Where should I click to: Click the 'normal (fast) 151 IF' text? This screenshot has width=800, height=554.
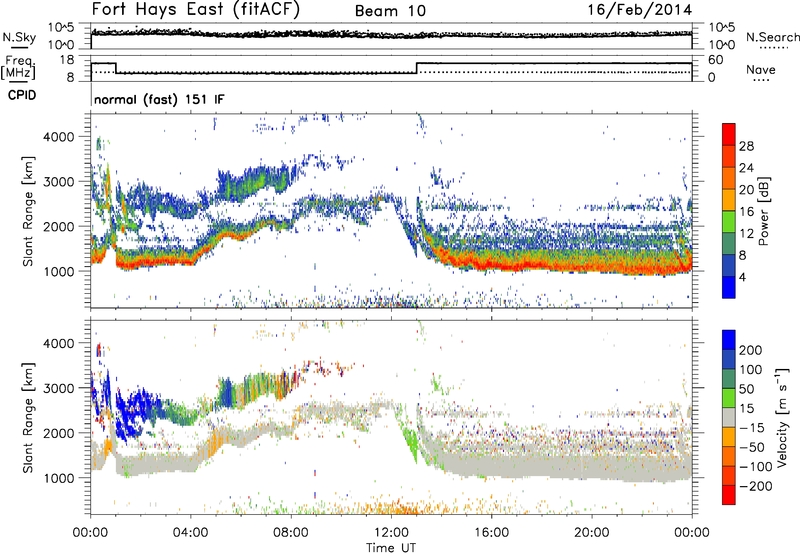pyautogui.click(x=159, y=99)
